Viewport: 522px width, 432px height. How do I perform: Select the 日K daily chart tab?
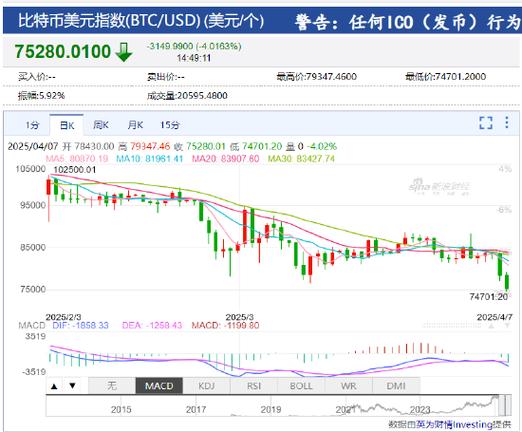[67, 125]
